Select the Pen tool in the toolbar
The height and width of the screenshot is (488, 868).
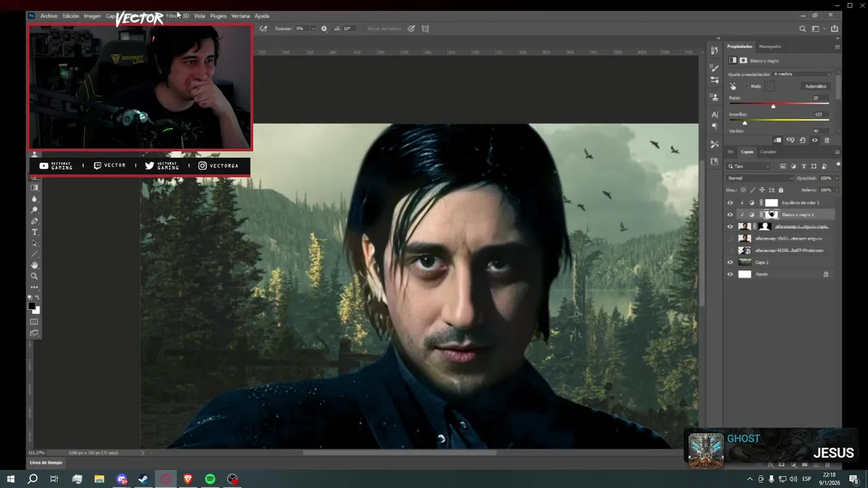(x=35, y=221)
